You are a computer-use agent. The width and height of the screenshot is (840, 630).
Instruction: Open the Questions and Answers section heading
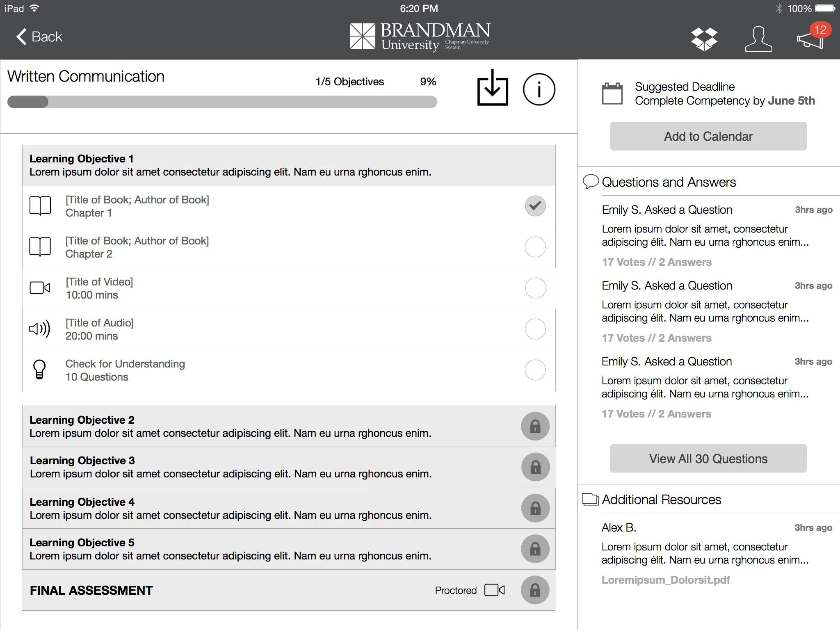(x=668, y=182)
